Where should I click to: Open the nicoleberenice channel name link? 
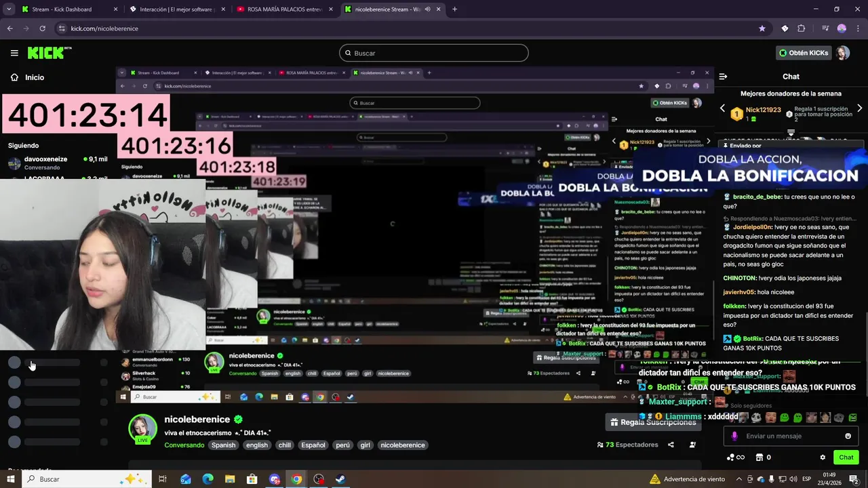click(197, 420)
